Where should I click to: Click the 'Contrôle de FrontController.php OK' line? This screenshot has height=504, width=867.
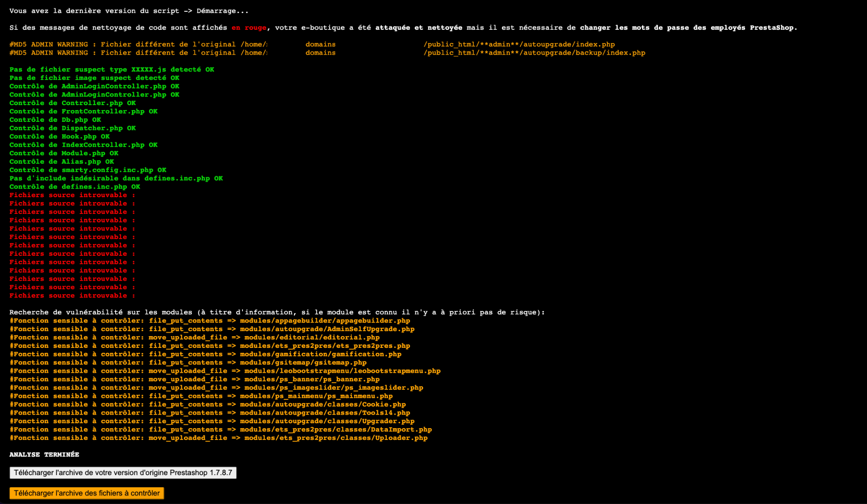[84, 111]
